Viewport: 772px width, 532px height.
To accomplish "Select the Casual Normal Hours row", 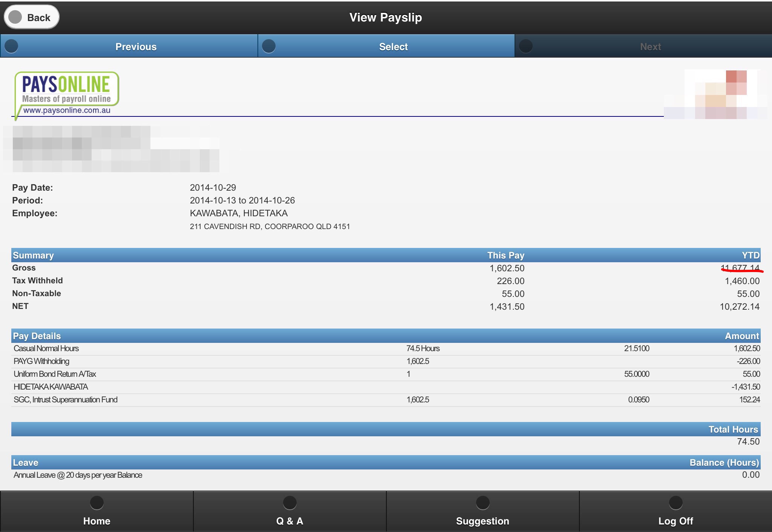I will (x=46, y=349).
